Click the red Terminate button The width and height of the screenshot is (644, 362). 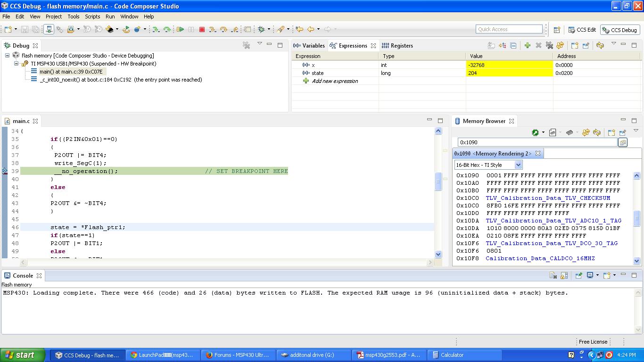(x=202, y=29)
